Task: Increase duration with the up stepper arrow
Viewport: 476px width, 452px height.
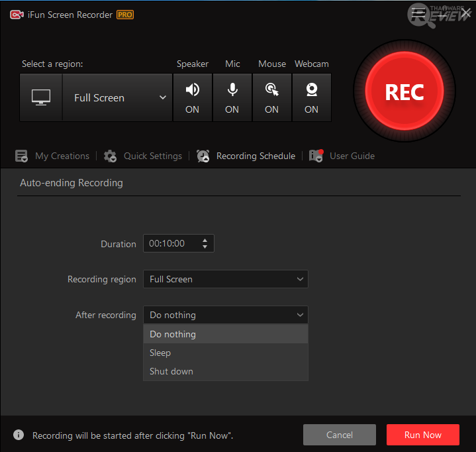Action: click(205, 240)
